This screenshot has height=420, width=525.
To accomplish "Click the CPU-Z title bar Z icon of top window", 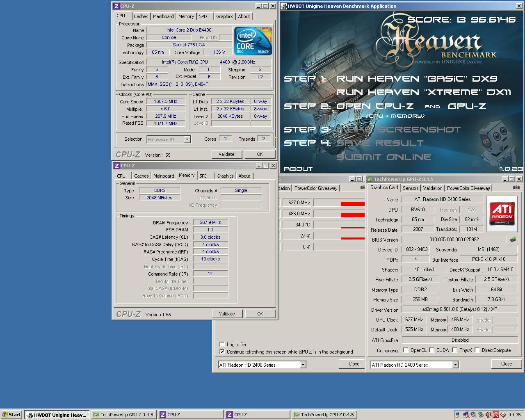I will (x=116, y=6).
